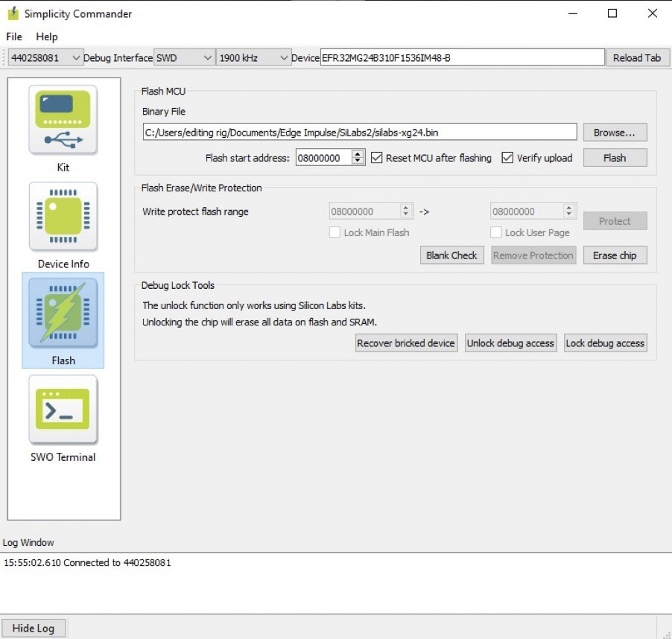
Task: Click the write protect range start stepper
Action: [x=406, y=211]
